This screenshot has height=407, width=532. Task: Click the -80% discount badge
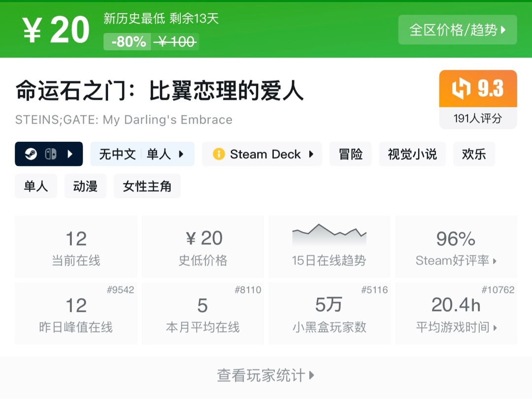tap(128, 42)
